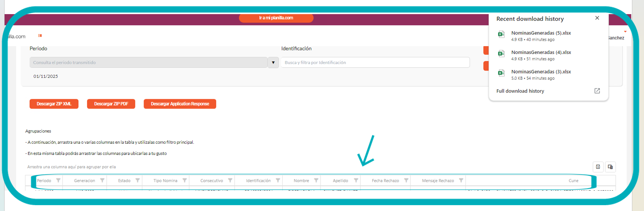
Task: Click the Identificación search input field
Action: 375,63
